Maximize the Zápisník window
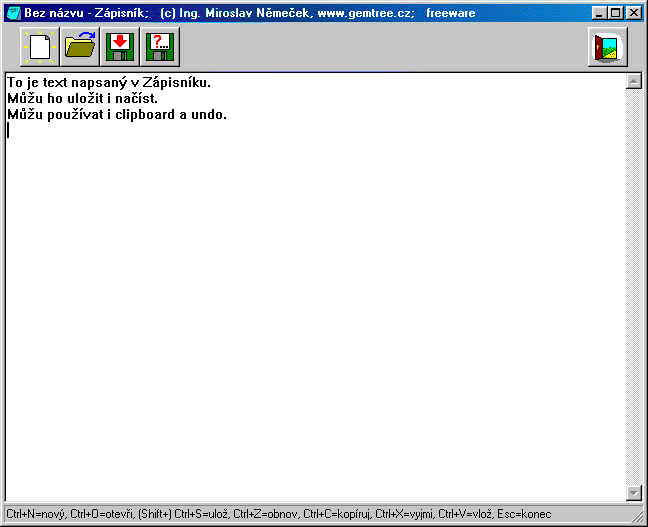Viewport: 648px width, 527px height. (x=615, y=13)
